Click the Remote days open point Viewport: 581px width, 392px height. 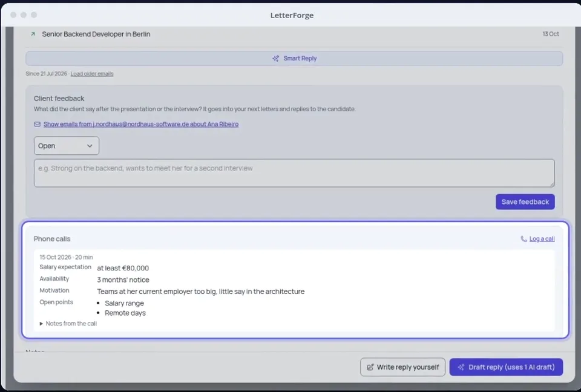[x=125, y=313]
